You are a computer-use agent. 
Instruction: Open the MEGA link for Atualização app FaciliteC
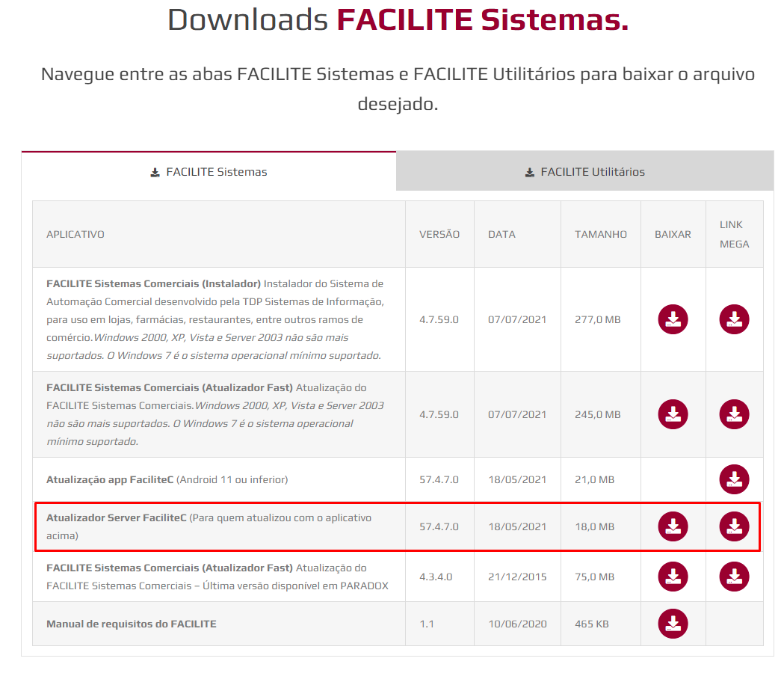pos(734,479)
